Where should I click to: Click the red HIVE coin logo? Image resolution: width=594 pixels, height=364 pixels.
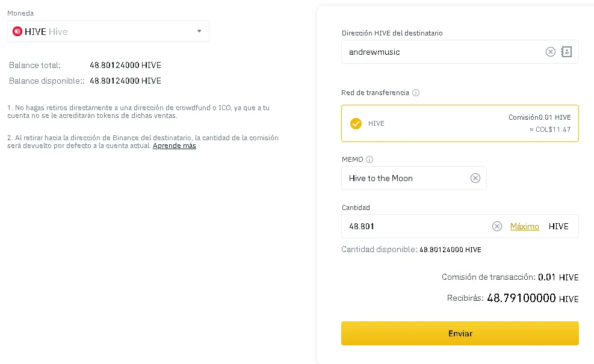click(17, 31)
